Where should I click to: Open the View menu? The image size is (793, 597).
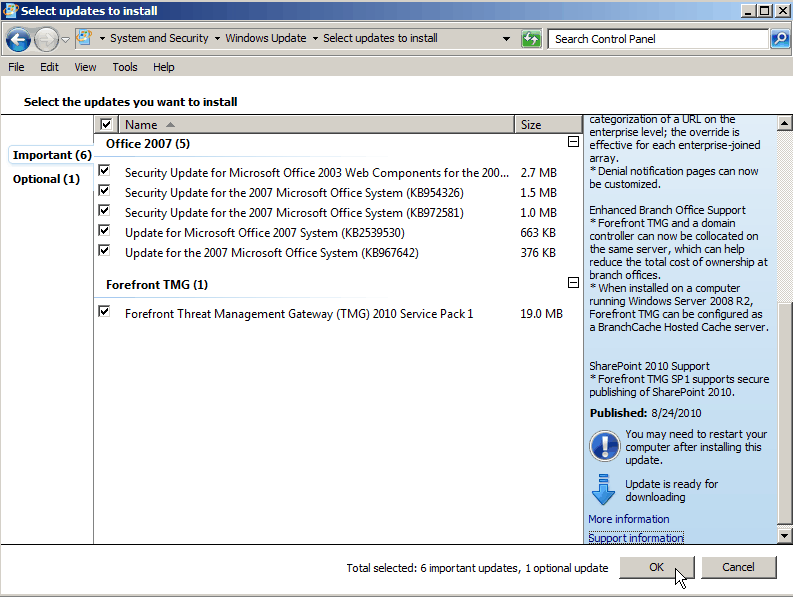(85, 67)
